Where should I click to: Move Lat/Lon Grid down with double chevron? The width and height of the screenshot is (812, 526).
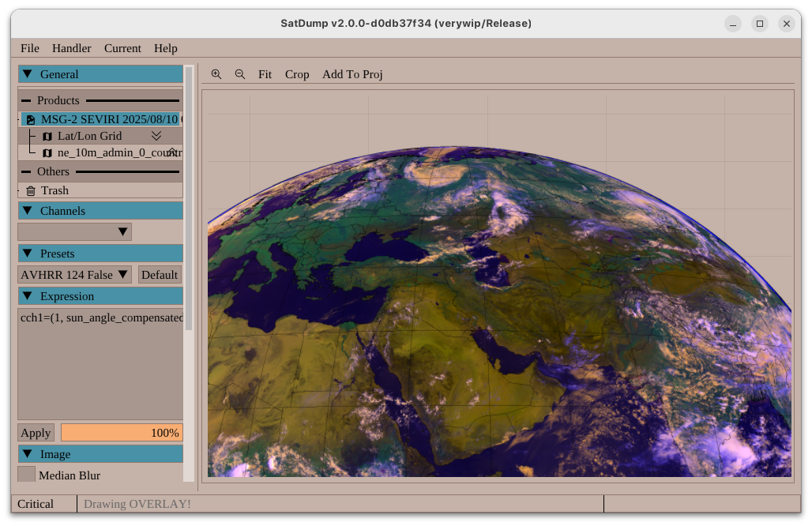(156, 136)
